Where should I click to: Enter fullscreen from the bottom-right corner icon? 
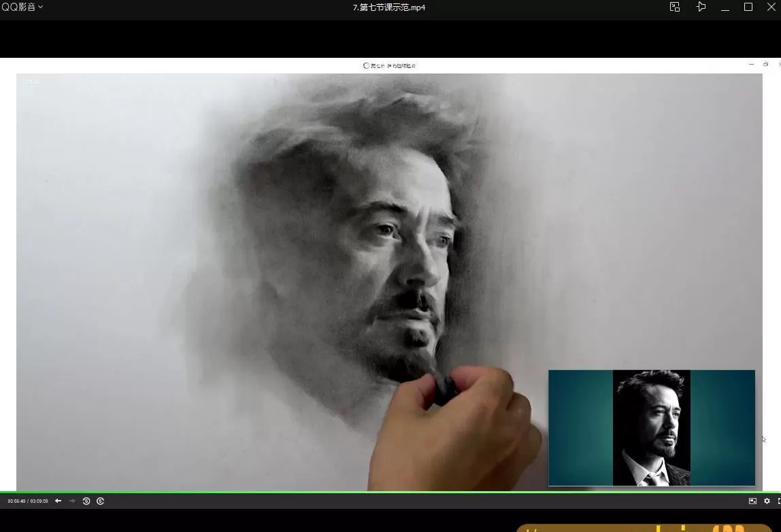[778, 501]
